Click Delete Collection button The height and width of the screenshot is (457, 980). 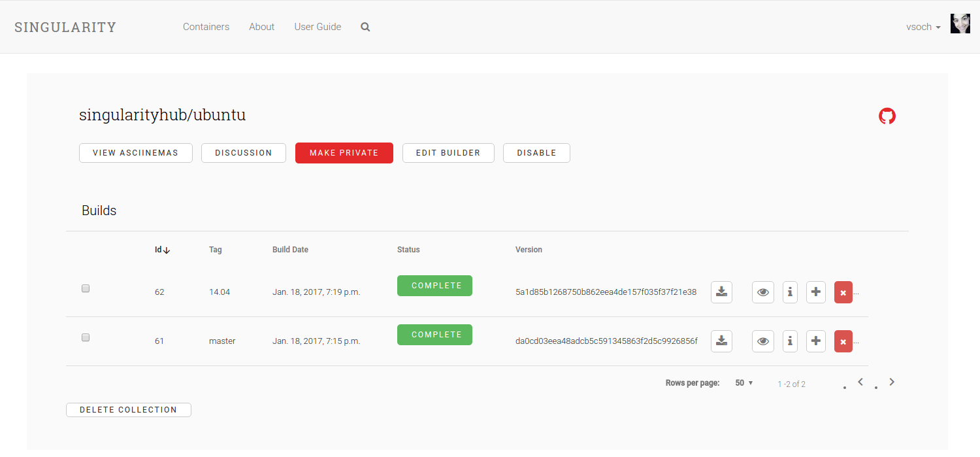(x=129, y=410)
